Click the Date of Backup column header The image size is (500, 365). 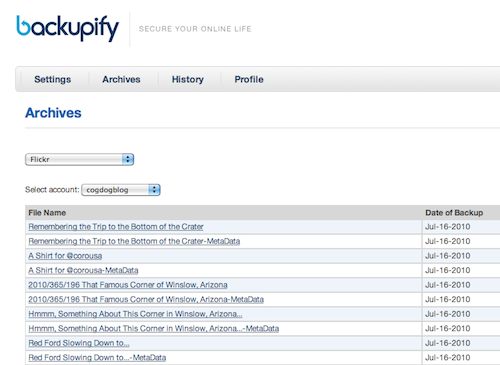tap(454, 213)
